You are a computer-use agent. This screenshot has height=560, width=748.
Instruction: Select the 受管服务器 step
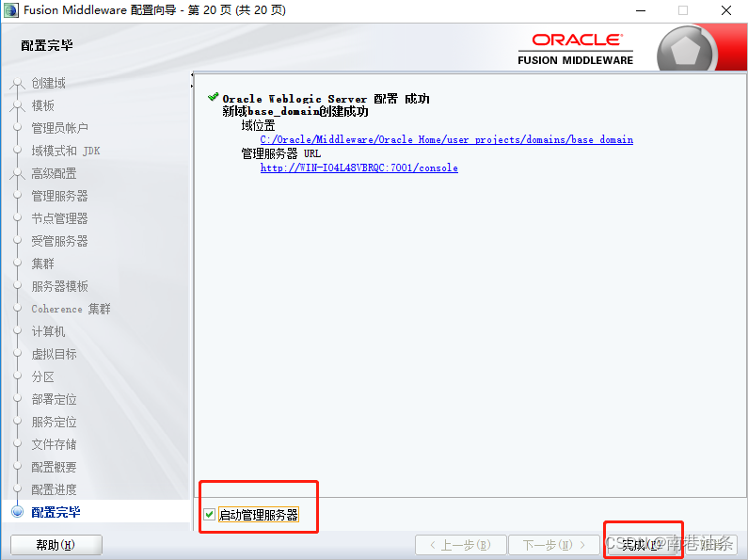[59, 241]
